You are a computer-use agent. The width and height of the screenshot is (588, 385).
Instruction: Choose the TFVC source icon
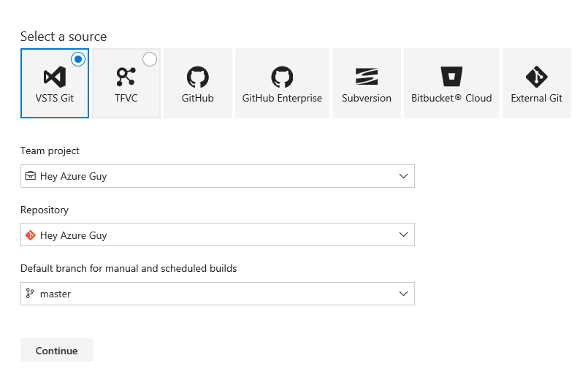pyautogui.click(x=126, y=77)
